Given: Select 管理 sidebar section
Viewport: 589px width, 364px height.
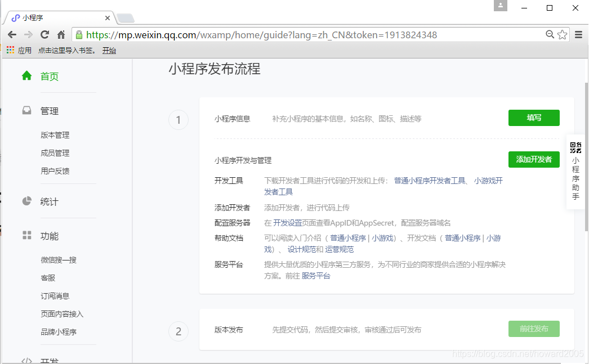Looking at the screenshot, I should tap(50, 111).
